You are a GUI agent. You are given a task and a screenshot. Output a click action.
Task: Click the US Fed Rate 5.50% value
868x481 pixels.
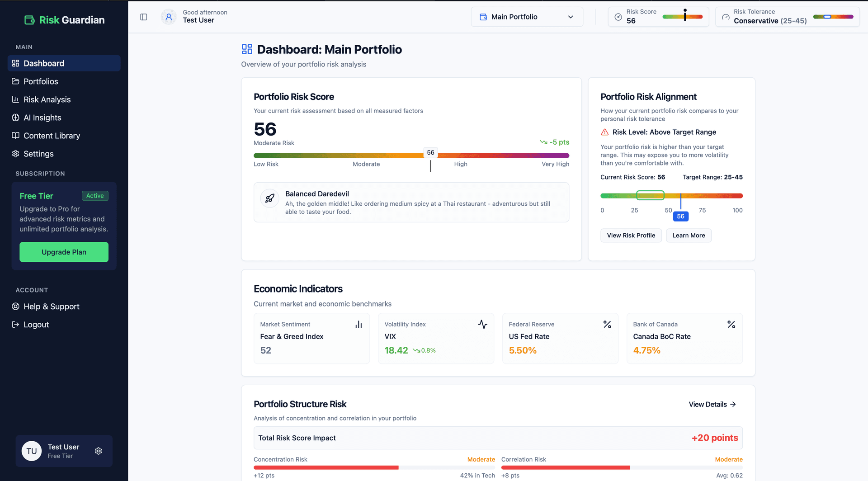523,350
